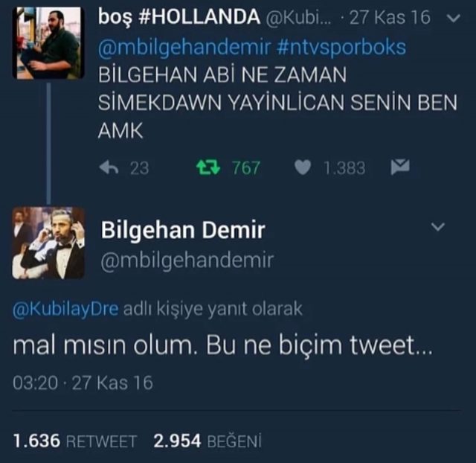Open the @mbilgehandemir mention in first tweet
The height and width of the screenshot is (463, 476).
coord(184,47)
